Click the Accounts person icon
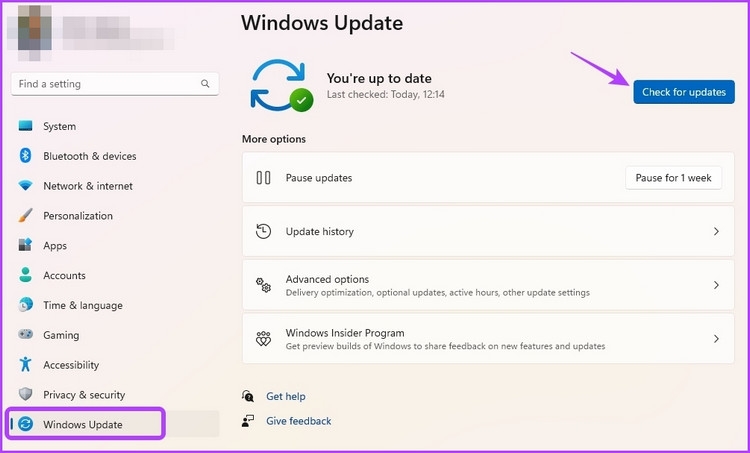Viewport: 750px width, 453px height. [25, 275]
